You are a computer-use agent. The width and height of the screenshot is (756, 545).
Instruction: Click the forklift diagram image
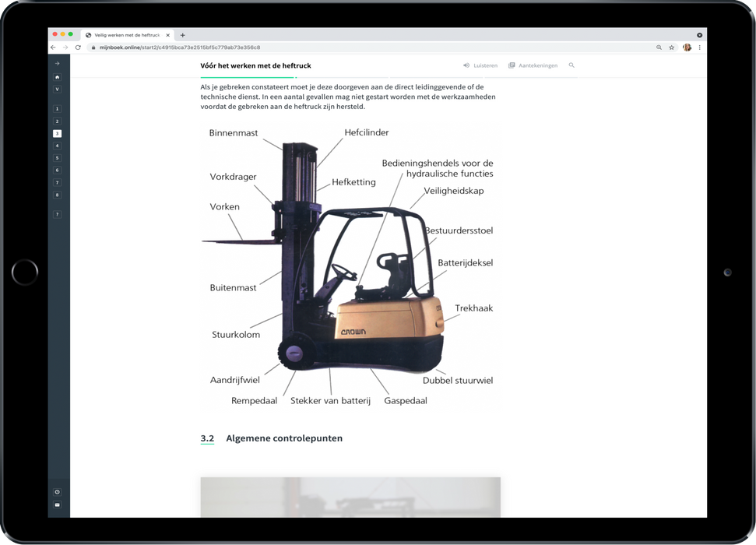click(x=350, y=265)
